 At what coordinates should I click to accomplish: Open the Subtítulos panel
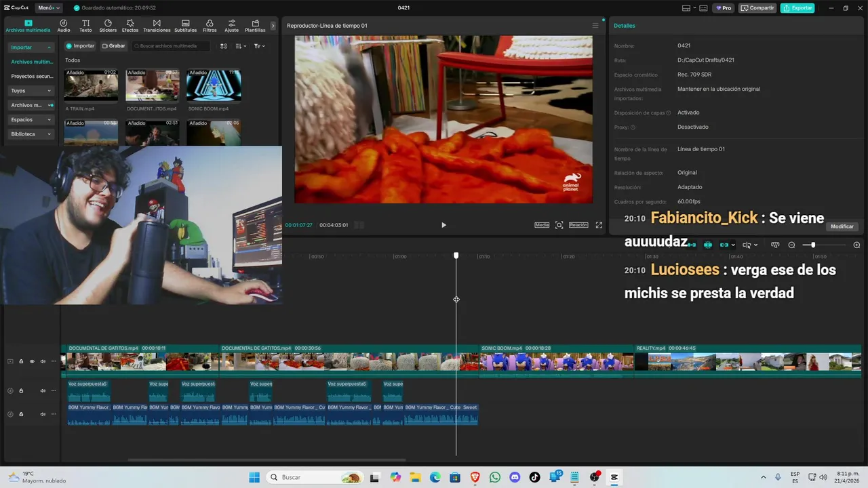[x=185, y=26]
